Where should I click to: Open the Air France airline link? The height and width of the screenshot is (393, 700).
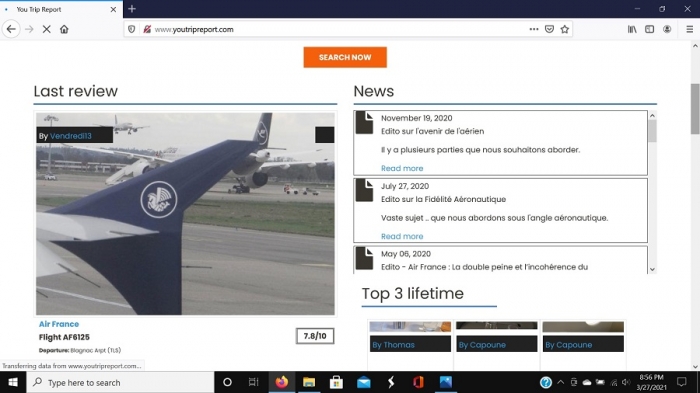click(x=58, y=324)
